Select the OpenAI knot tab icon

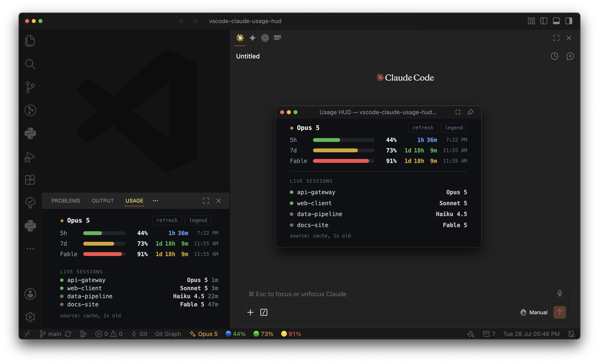point(265,38)
